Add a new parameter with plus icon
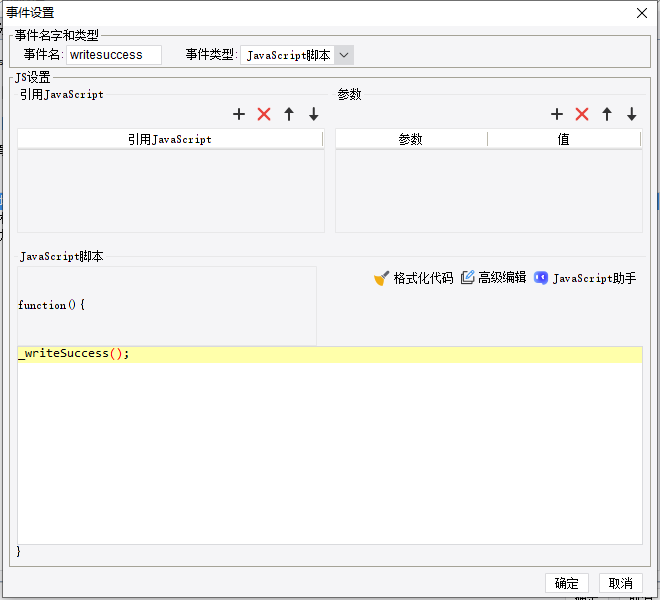Image resolution: width=660 pixels, height=600 pixels. click(557, 114)
